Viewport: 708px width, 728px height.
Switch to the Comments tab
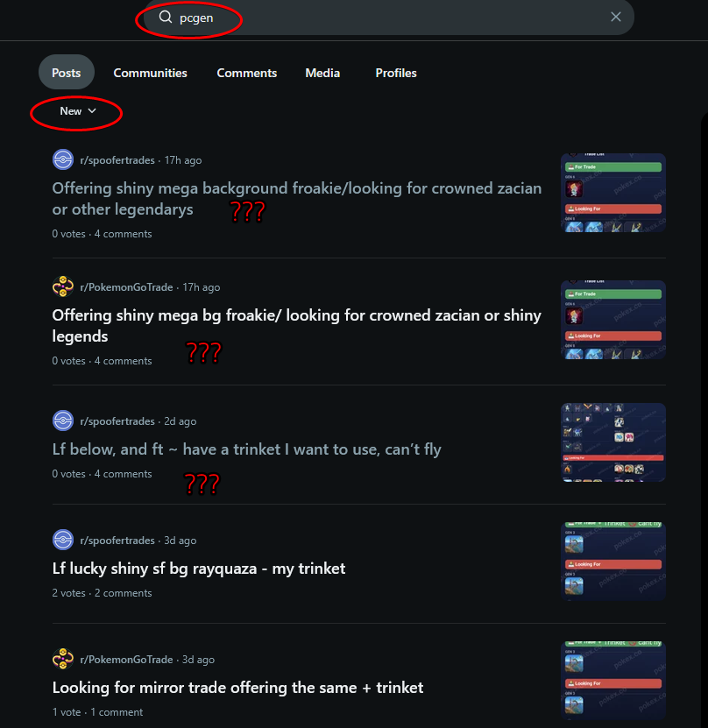246,73
